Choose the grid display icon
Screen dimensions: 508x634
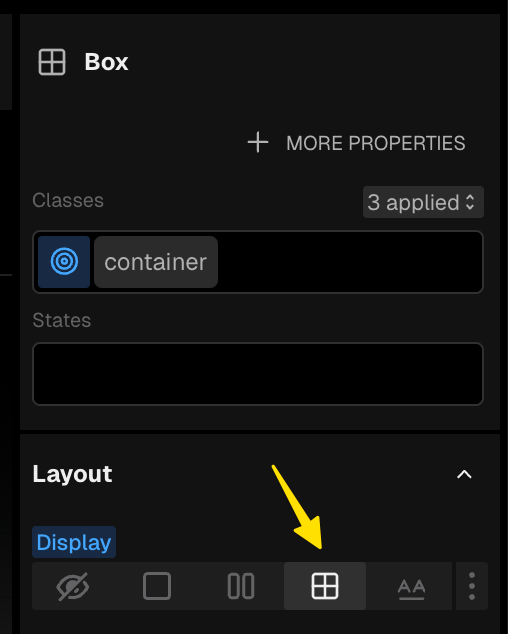(325, 586)
